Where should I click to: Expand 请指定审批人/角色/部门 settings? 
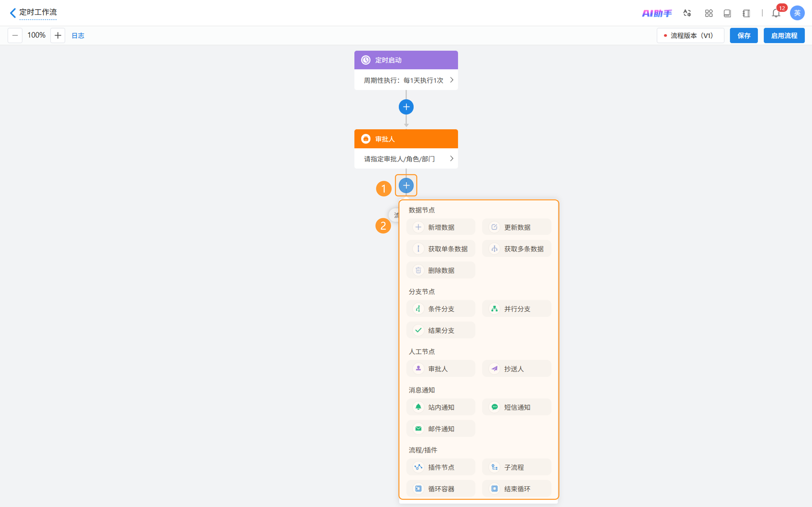406,159
